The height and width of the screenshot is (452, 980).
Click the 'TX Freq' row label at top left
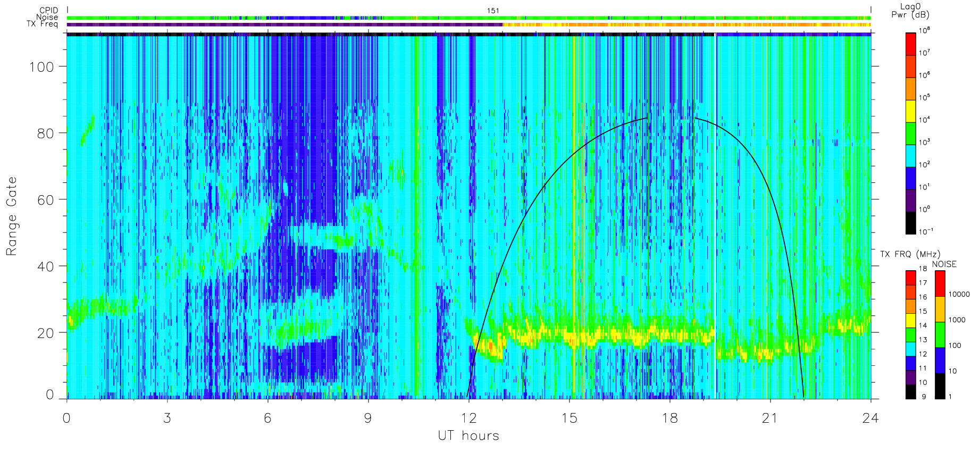tap(43, 24)
